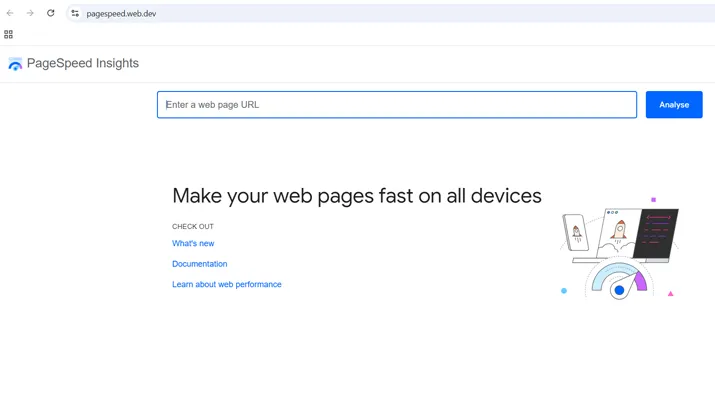Focus the 'Enter a web page URL' field
This screenshot has width=715, height=415.
(397, 104)
